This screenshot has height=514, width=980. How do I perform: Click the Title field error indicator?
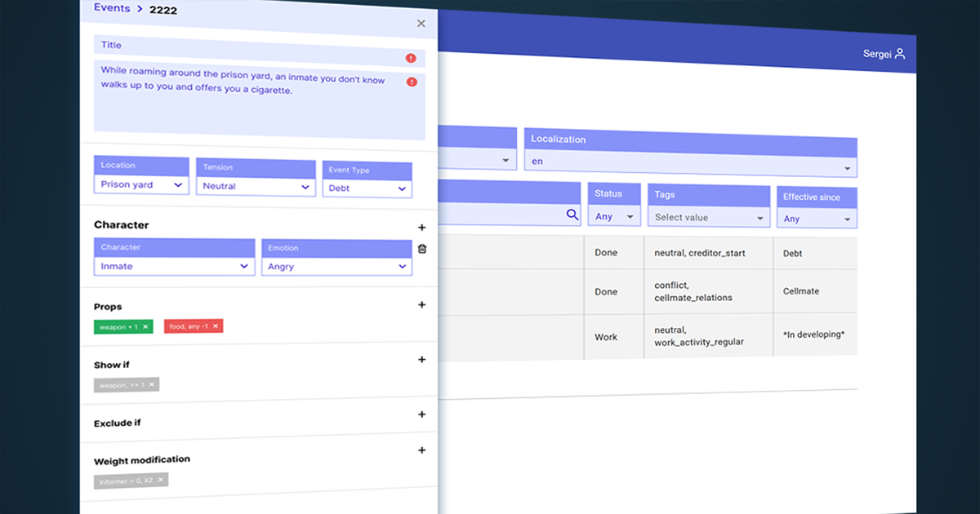pyautogui.click(x=411, y=58)
